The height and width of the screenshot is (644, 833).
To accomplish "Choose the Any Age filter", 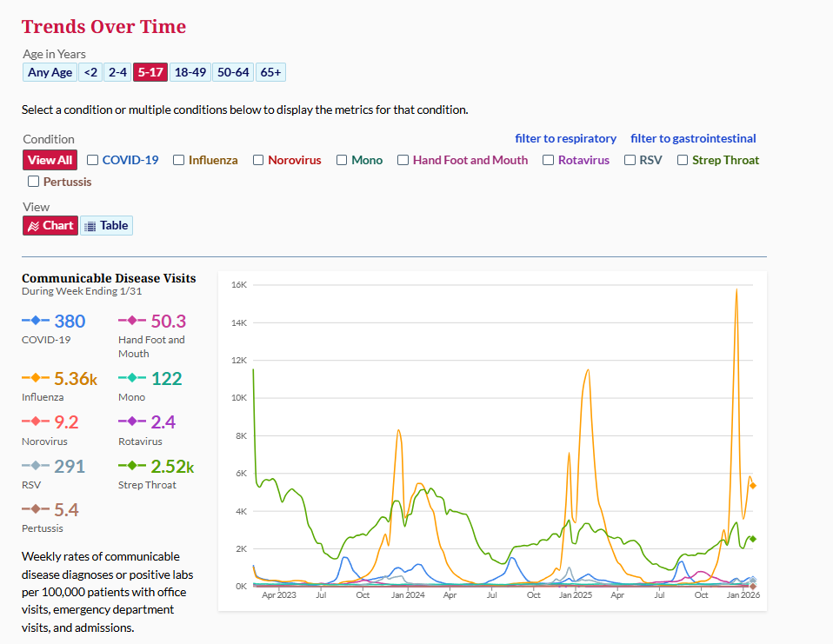I will (x=50, y=72).
